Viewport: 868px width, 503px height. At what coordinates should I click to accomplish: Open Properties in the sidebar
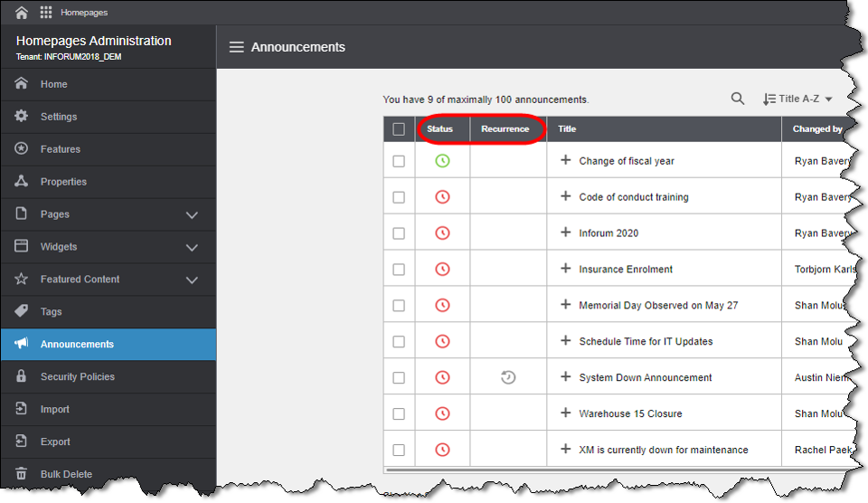point(108,182)
